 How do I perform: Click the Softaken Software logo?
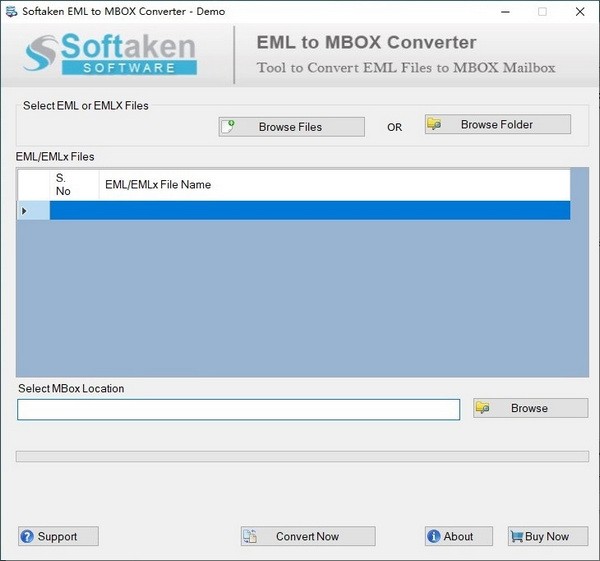(x=110, y=54)
